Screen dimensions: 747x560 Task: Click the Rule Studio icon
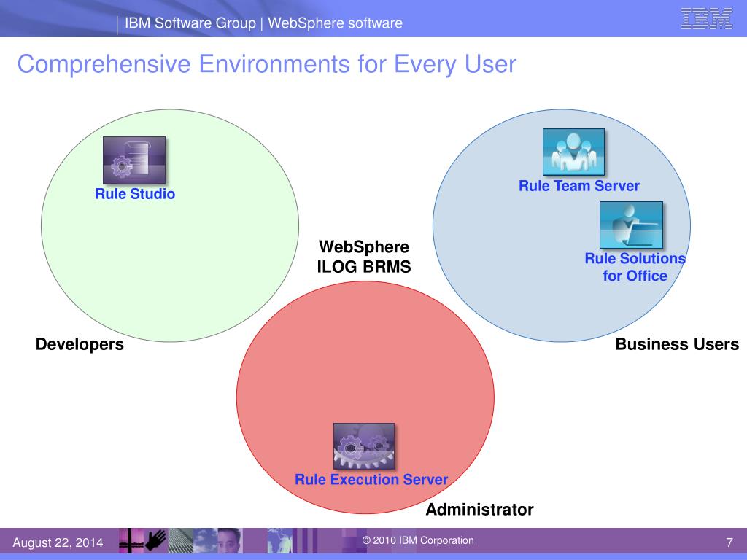[134, 160]
